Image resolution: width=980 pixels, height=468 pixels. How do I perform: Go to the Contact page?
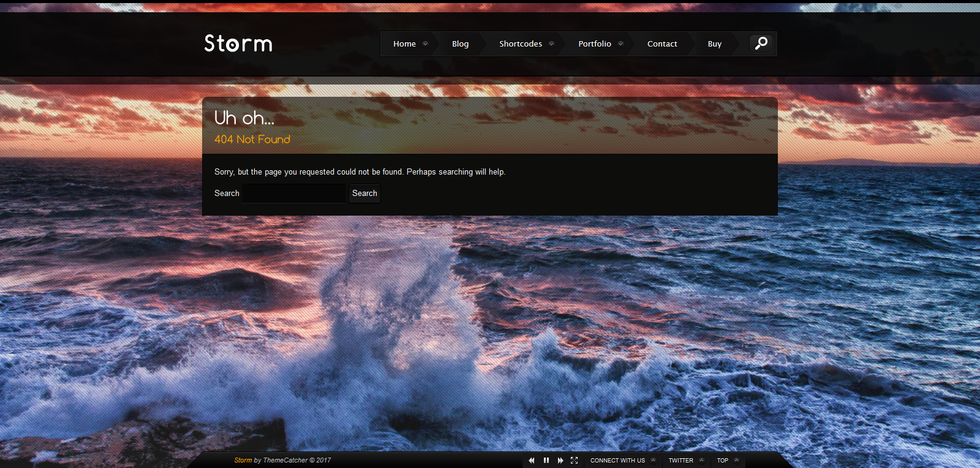pyautogui.click(x=662, y=43)
